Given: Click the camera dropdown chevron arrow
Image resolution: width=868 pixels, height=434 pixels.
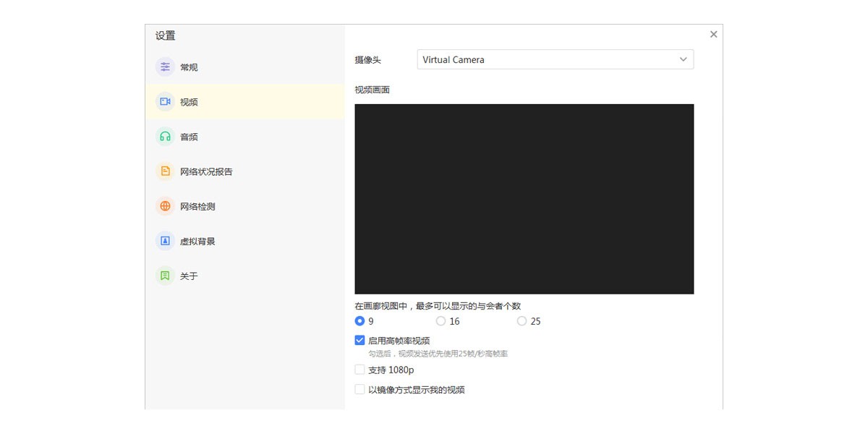Looking at the screenshot, I should [x=683, y=59].
